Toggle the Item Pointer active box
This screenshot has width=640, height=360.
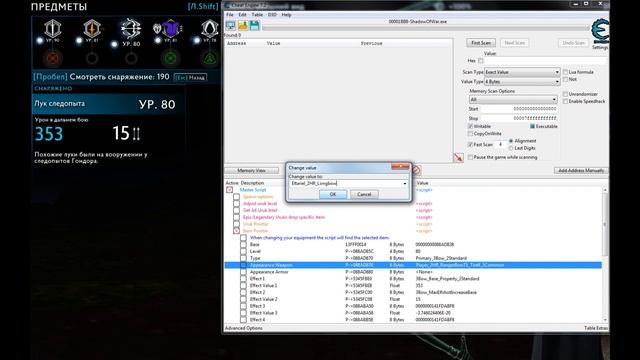pyautogui.click(x=236, y=231)
